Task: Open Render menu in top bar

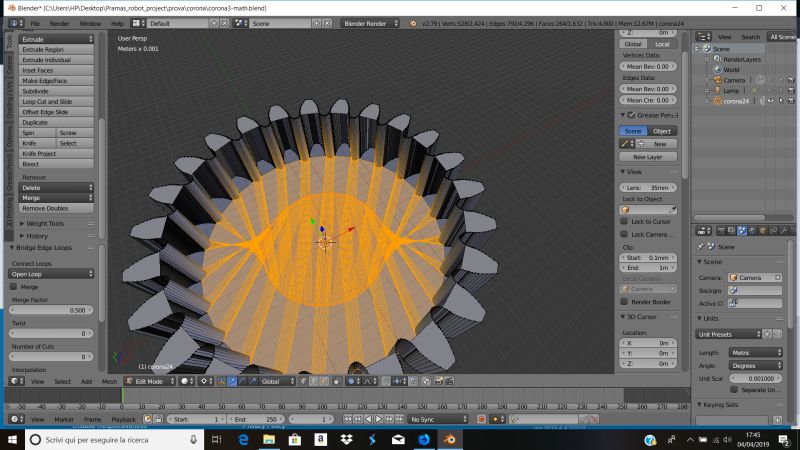Action: click(59, 23)
